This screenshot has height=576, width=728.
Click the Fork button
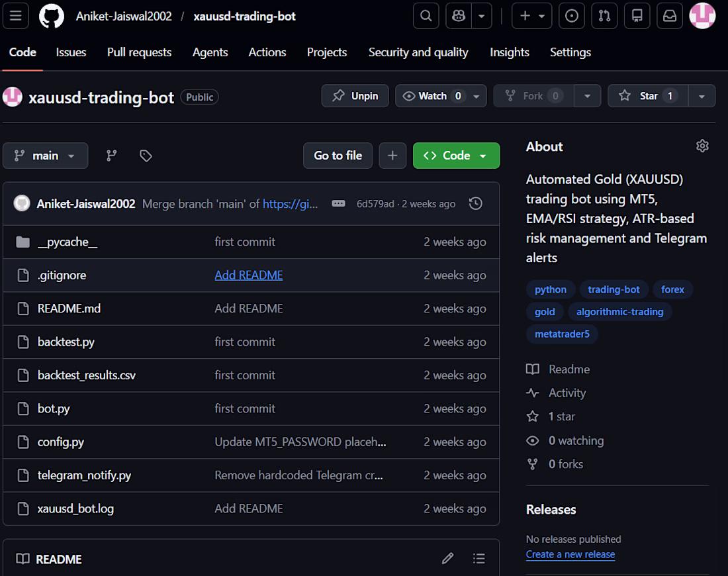pos(533,96)
